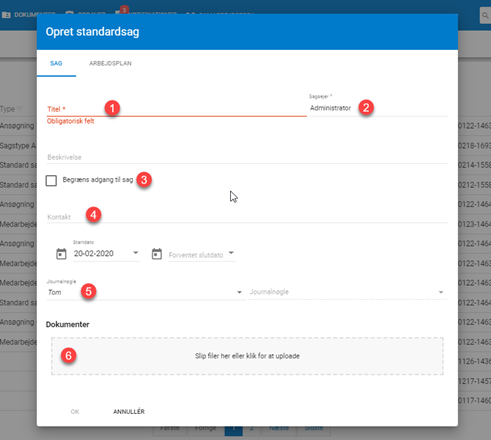Select the Sag tab
Image resolution: width=491 pixels, height=440 pixels.
(x=56, y=63)
